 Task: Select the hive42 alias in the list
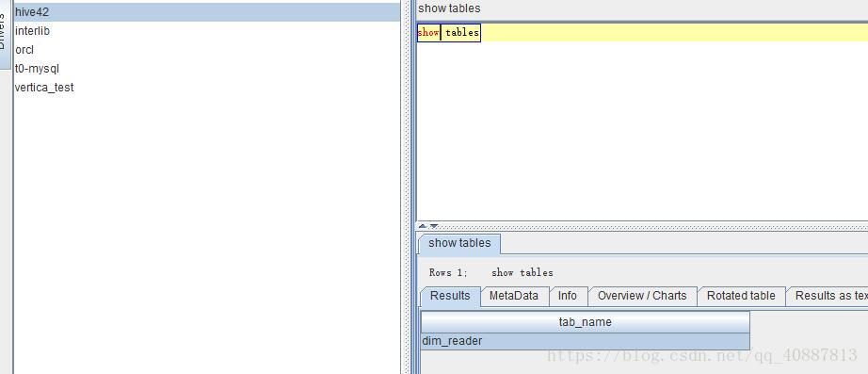tap(206, 11)
